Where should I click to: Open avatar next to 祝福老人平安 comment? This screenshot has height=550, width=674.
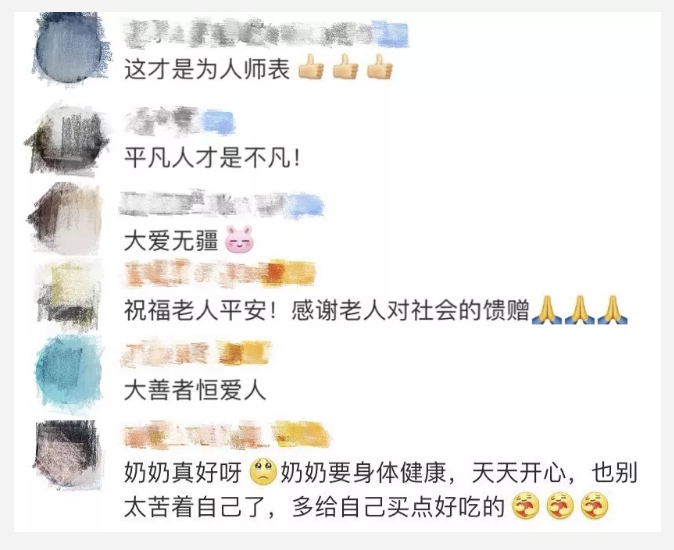click(69, 294)
